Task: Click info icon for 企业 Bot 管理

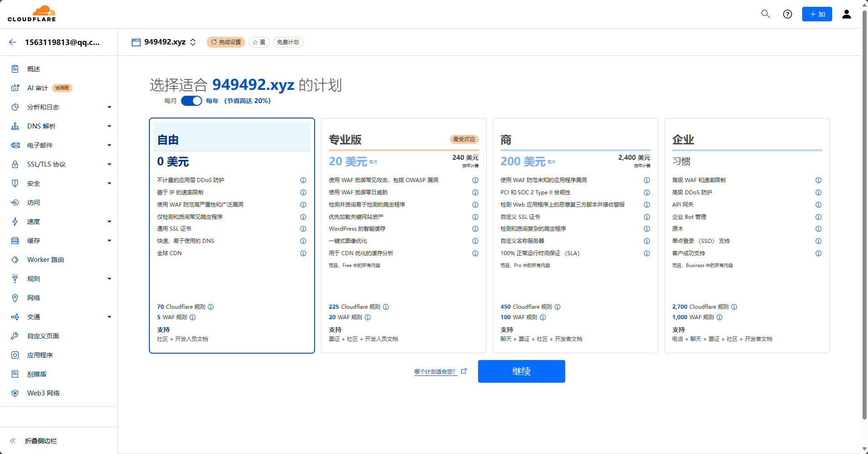Action: (x=819, y=217)
